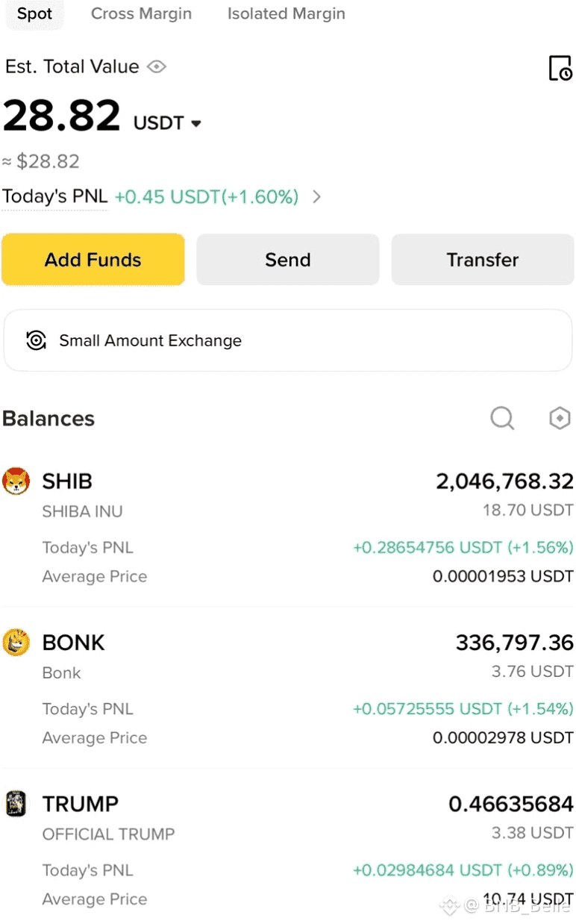
Task: Open Today's PNL details chevron
Action: [x=316, y=197]
